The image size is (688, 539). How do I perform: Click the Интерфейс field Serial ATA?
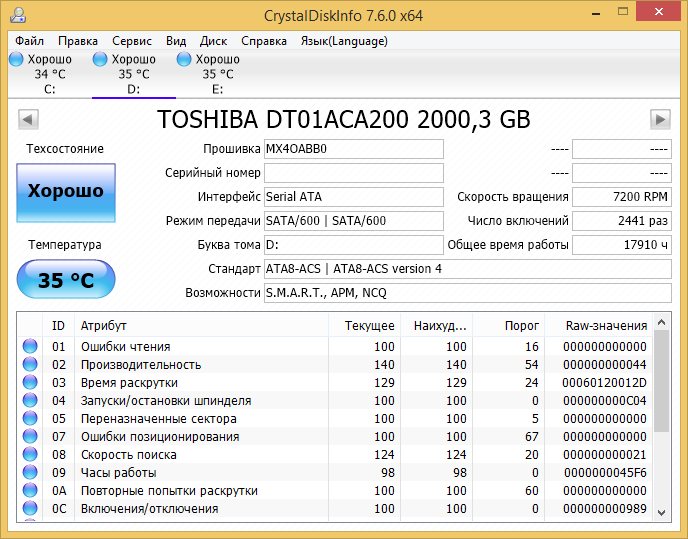click(x=354, y=197)
